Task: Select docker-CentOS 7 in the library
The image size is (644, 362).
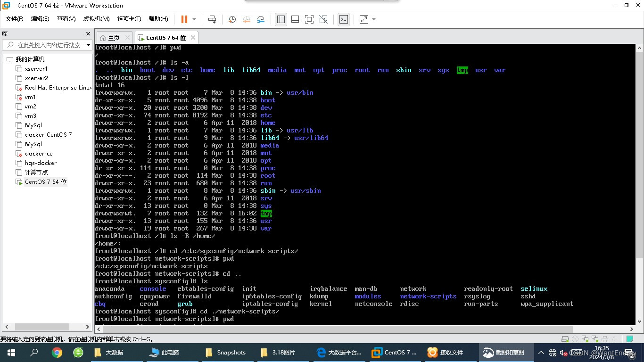Action: click(x=44, y=135)
